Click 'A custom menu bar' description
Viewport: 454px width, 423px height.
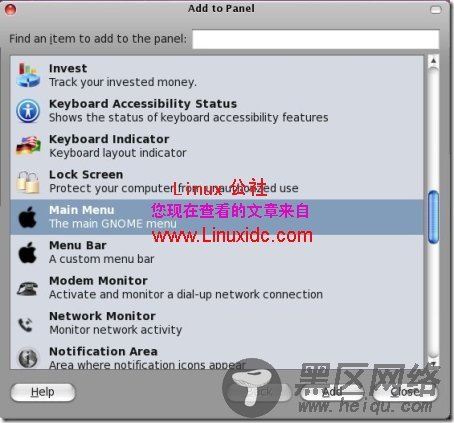(102, 259)
